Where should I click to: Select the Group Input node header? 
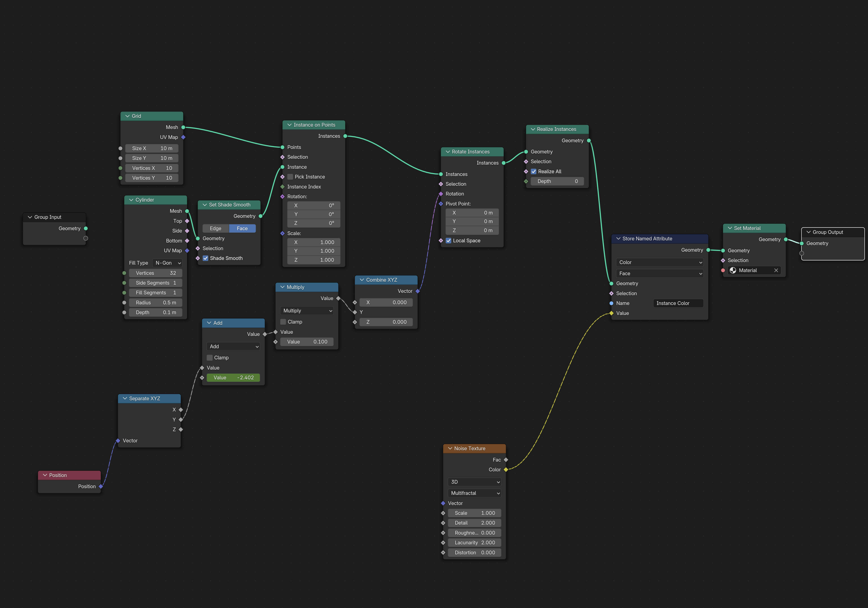54,217
